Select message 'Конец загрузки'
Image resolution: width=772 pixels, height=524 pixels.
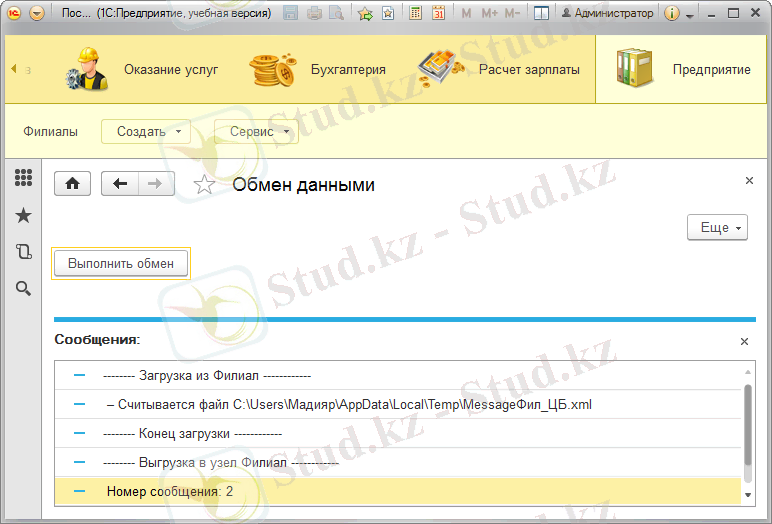click(397, 433)
